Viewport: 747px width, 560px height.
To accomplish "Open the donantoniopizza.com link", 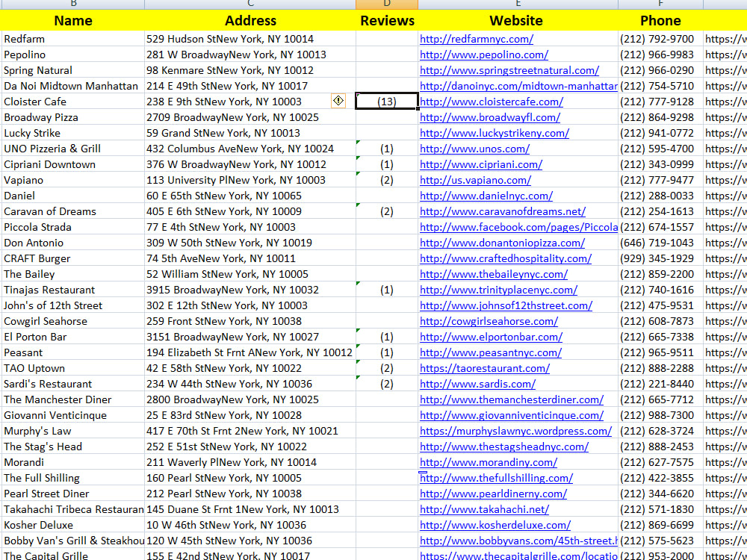I will 502,243.
